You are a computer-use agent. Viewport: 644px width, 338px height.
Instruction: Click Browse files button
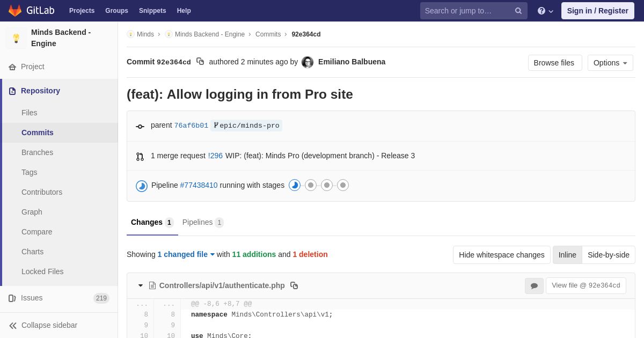(x=555, y=63)
